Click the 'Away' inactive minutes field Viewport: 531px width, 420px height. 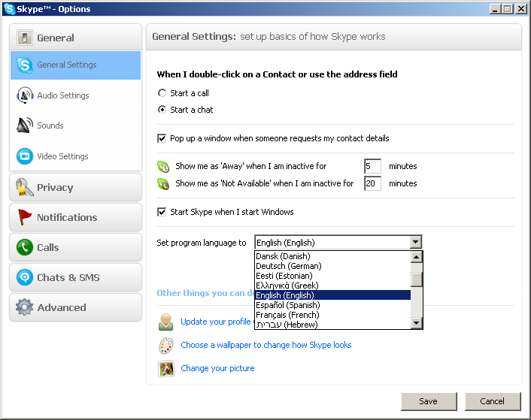pyautogui.click(x=372, y=166)
